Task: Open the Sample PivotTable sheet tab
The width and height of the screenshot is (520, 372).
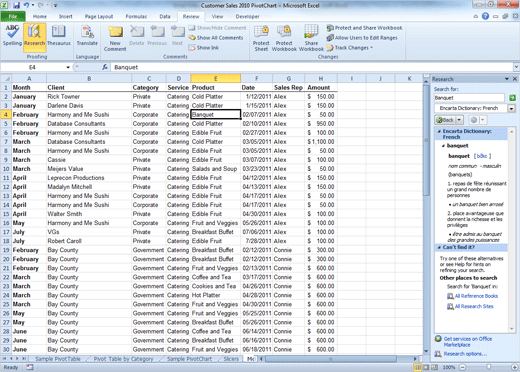Action: tap(58, 359)
